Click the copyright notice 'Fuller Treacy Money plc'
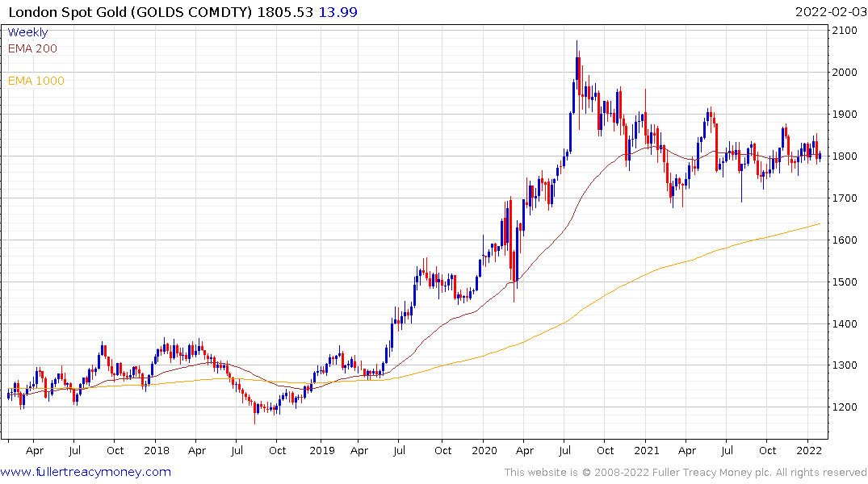The height and width of the screenshot is (484, 868). 712,473
